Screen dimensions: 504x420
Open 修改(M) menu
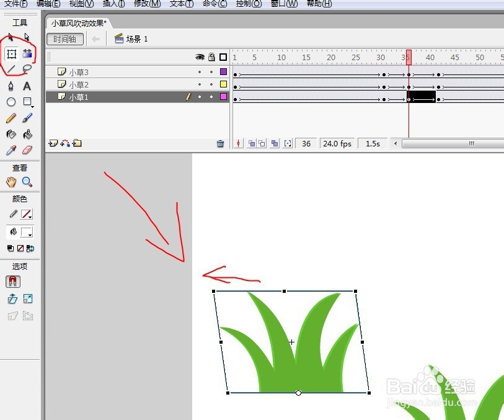pyautogui.click(x=147, y=4)
